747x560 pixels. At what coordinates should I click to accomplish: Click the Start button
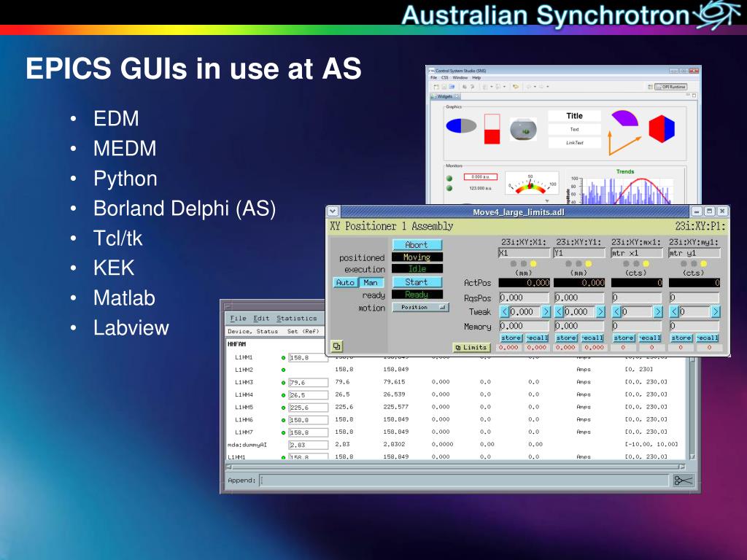pyautogui.click(x=417, y=282)
